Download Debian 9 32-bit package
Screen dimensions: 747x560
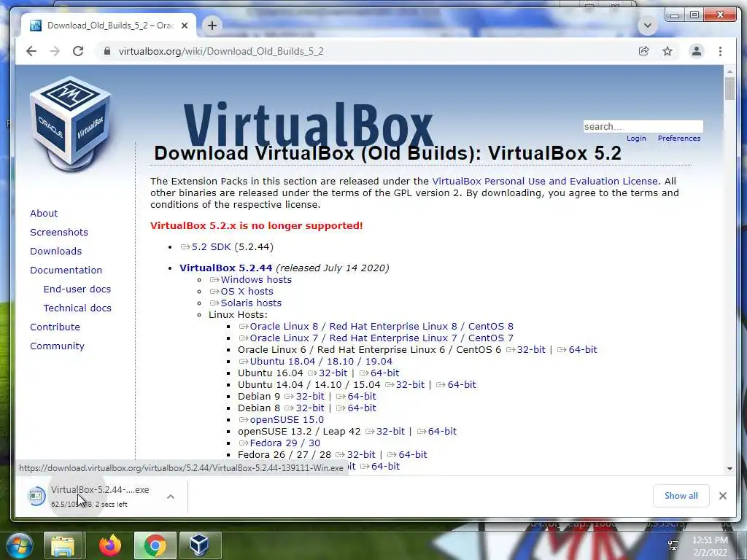[305, 396]
